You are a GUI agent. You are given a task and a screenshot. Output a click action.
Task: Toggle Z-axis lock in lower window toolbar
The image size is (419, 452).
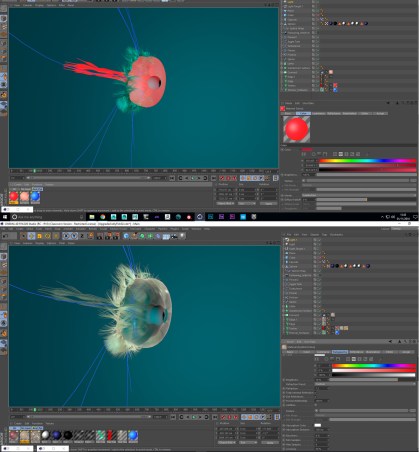click(x=82, y=236)
